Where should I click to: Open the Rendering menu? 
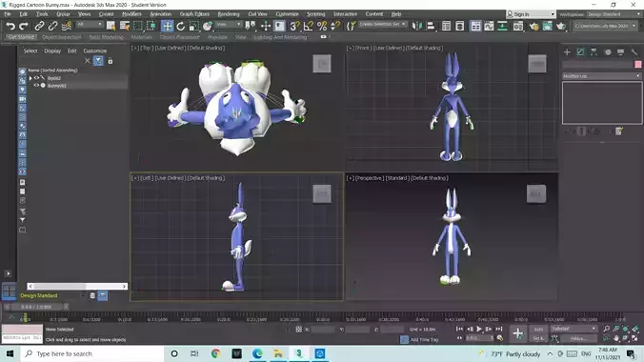[x=229, y=14]
